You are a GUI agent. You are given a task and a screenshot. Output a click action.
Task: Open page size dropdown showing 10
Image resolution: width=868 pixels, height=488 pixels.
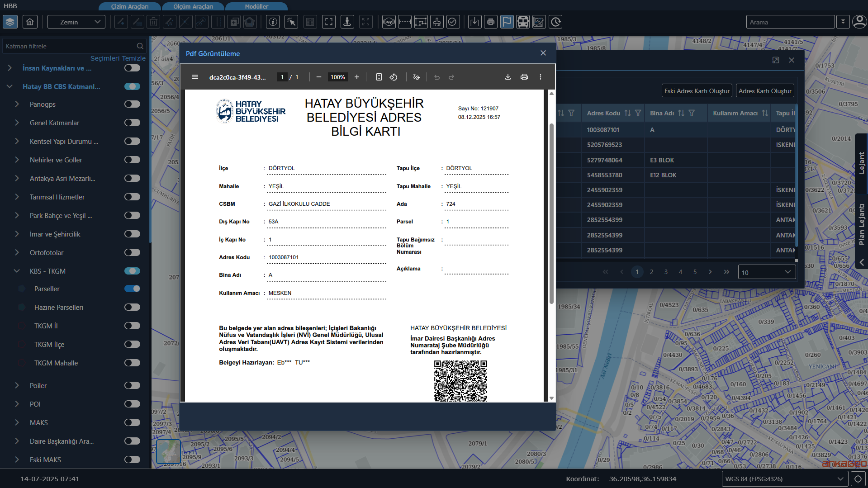pos(767,272)
